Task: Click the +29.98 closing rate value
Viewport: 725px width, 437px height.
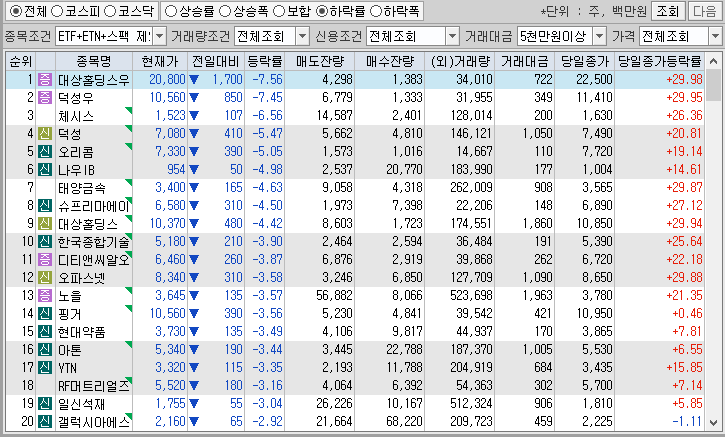Action: point(684,80)
